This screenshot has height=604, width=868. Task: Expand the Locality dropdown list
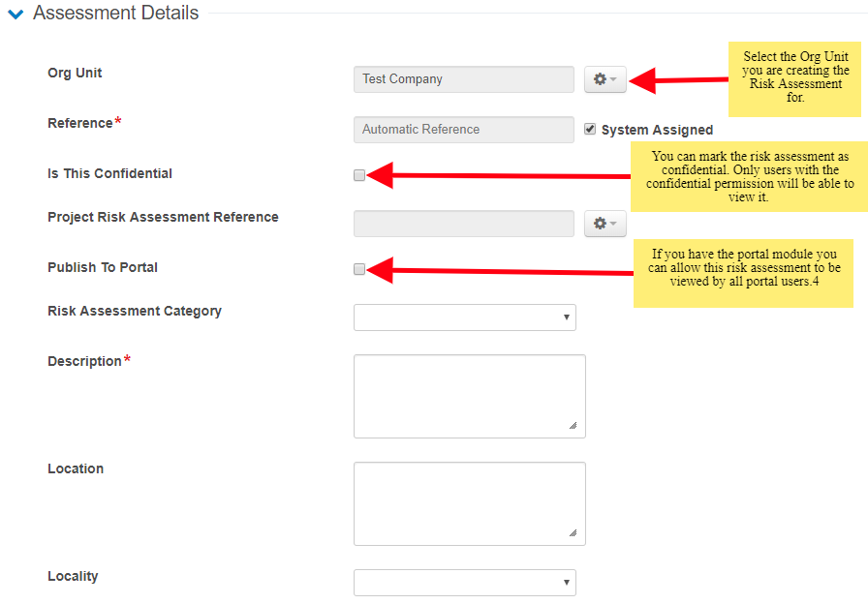pos(465,583)
